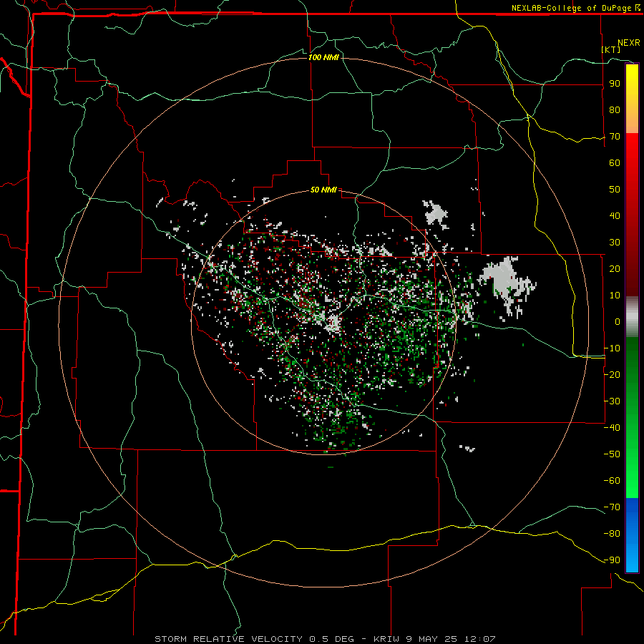Click the small gray echo northeast of the 50 NMI ring
Viewport: 644px width, 644px height.
pyautogui.click(x=435, y=213)
